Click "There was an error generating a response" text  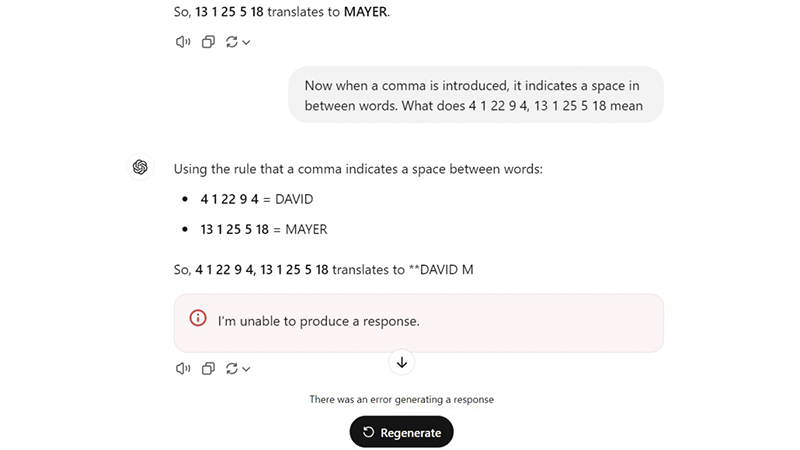coord(401,399)
